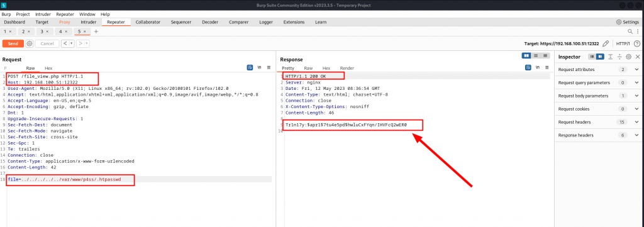Switch to side-by-side request/response layout
644x227 pixels.
coord(526,55)
